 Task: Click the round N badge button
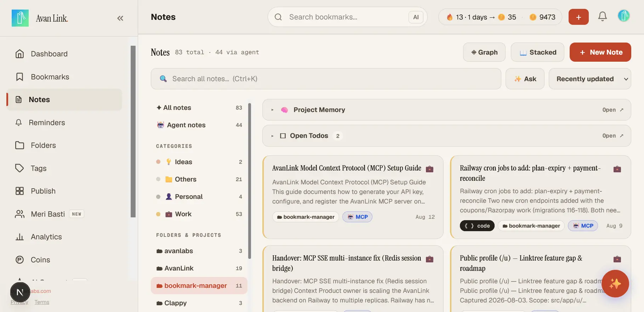coord(20,292)
